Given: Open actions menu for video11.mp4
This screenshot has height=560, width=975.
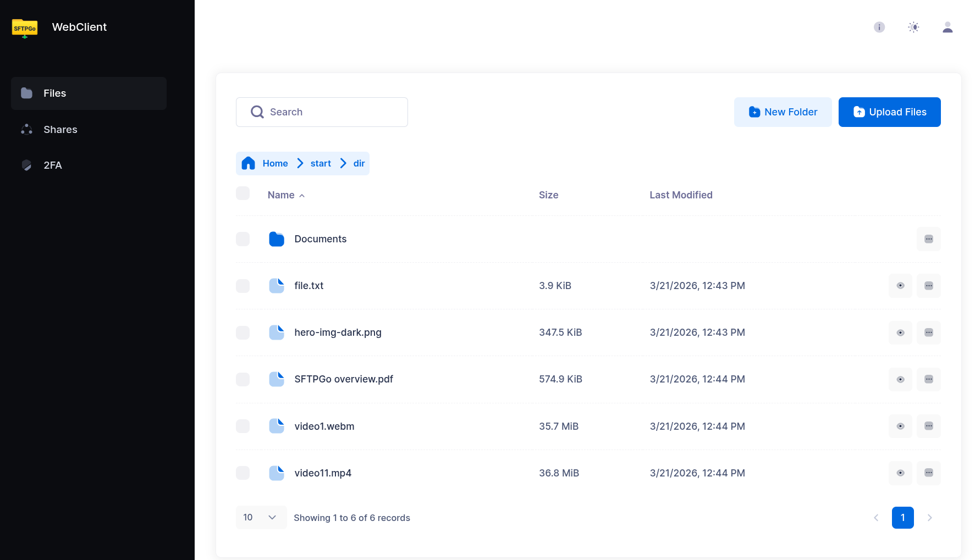Looking at the screenshot, I should click(x=929, y=473).
